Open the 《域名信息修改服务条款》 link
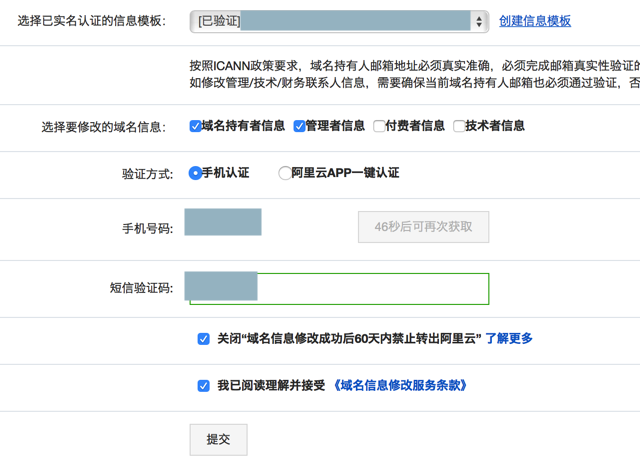Viewport: 640px width, 467px height. (401, 386)
